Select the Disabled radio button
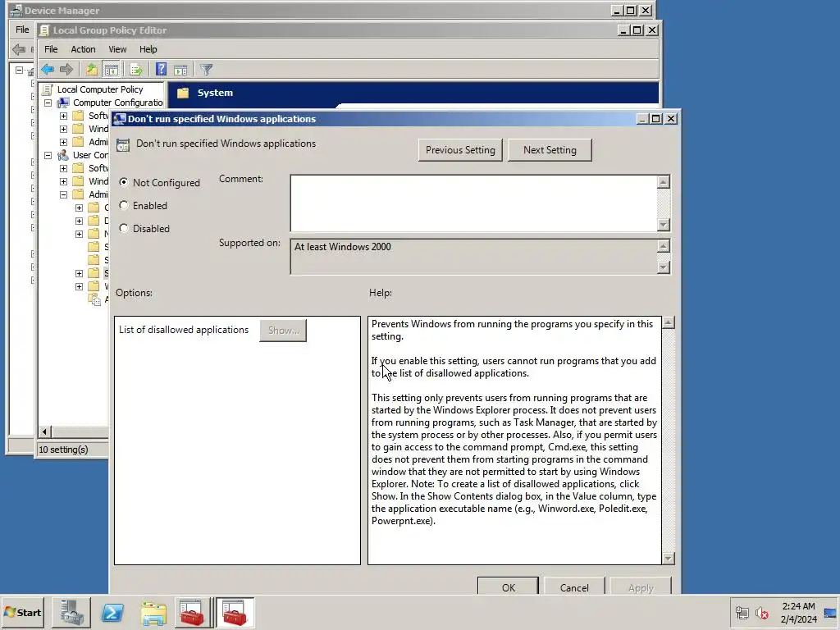840x630 pixels. point(124,228)
